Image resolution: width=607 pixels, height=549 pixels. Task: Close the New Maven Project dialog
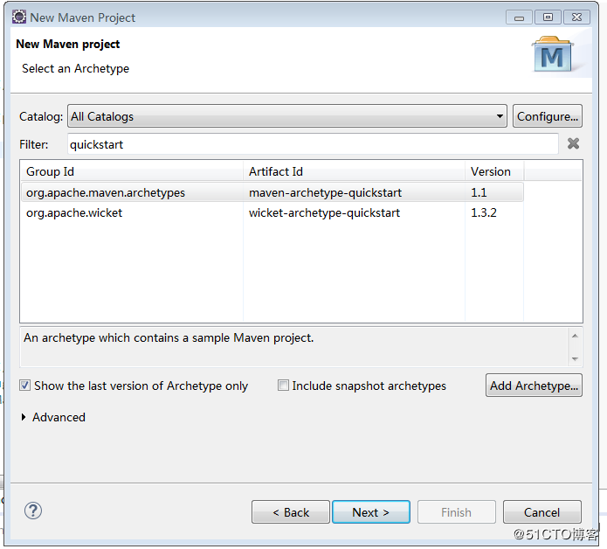click(x=577, y=17)
